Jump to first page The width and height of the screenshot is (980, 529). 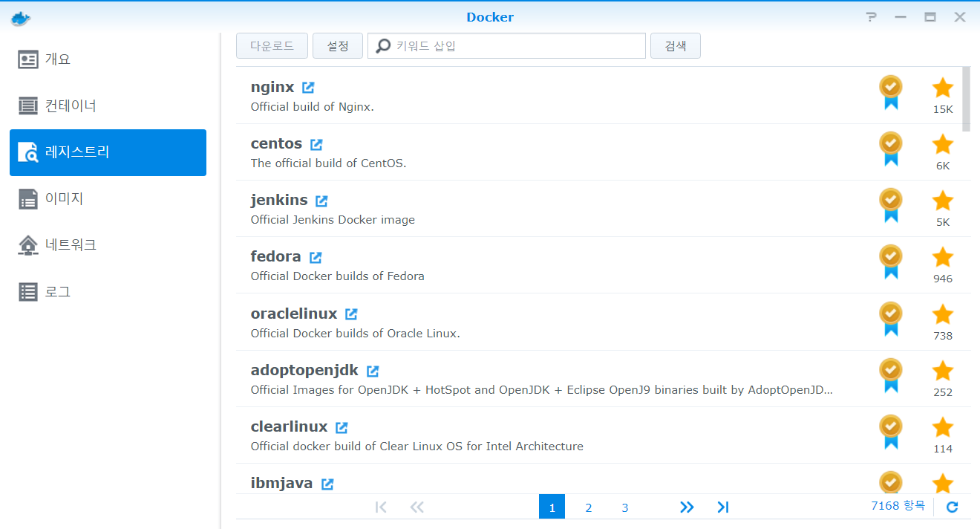coord(381,507)
